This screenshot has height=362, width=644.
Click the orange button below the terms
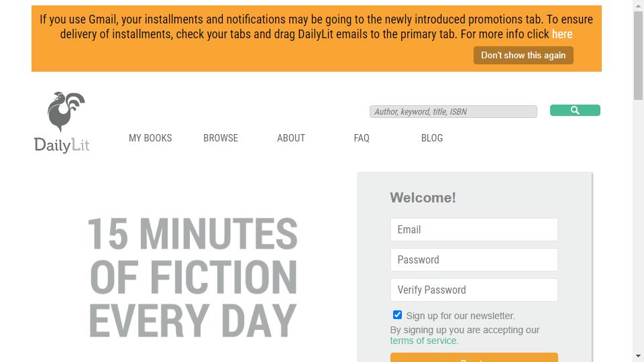click(474, 358)
